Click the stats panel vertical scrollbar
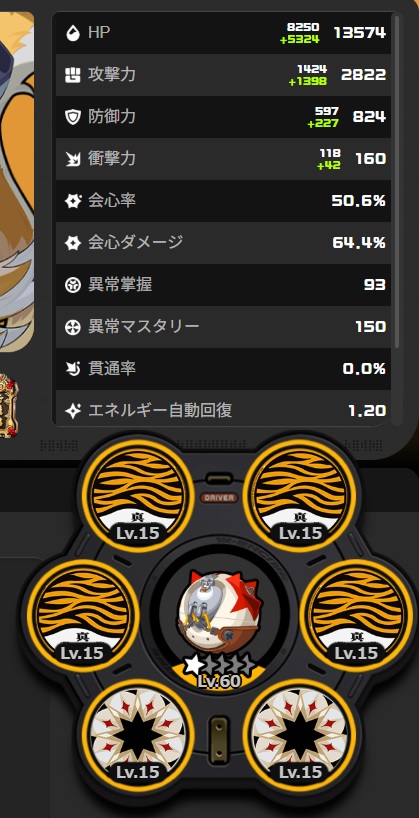419x818 pixels. tap(397, 182)
